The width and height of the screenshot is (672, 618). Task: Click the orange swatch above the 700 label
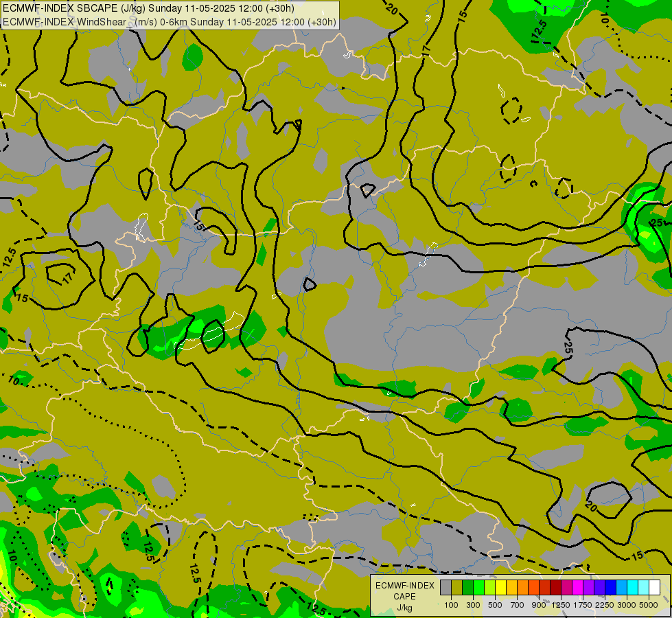click(x=523, y=587)
